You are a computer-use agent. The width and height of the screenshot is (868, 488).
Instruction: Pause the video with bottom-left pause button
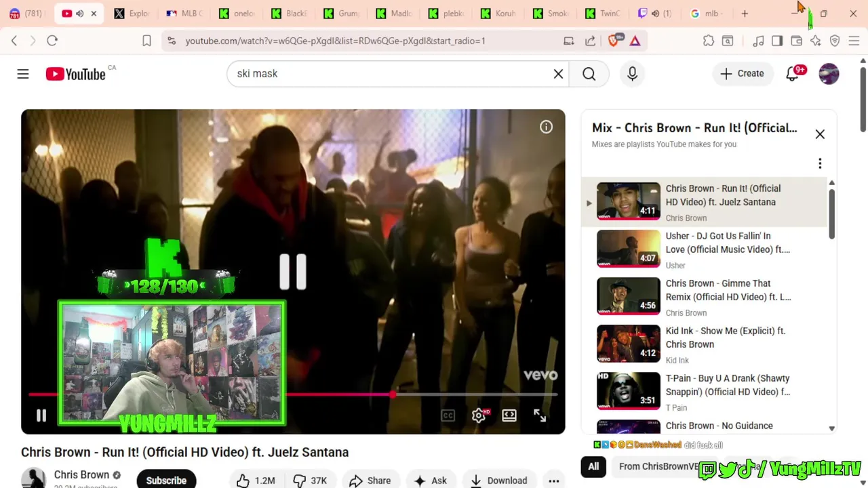click(41, 415)
